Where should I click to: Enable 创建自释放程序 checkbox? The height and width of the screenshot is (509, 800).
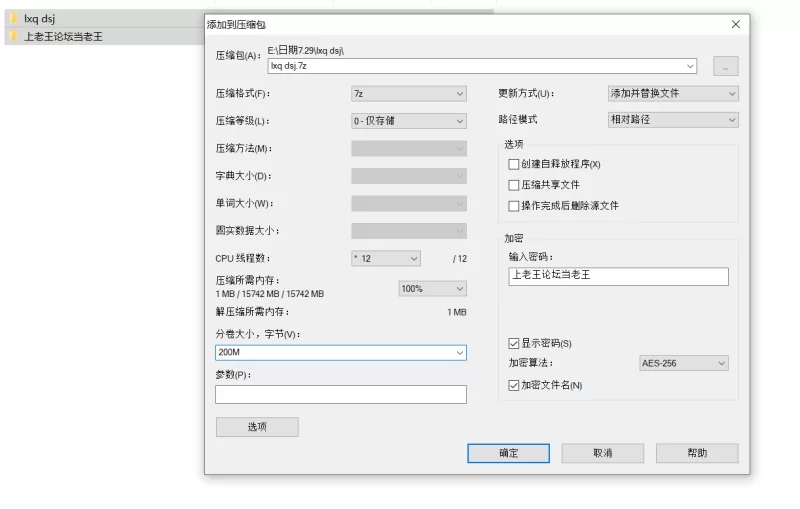pos(513,164)
